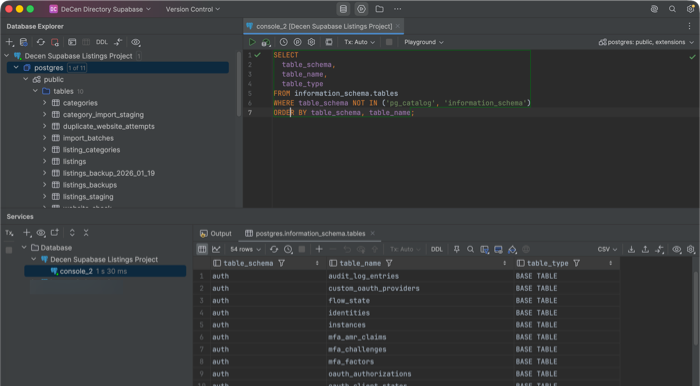Open the CSV export format dropdown
700x386 pixels.
tap(608, 249)
